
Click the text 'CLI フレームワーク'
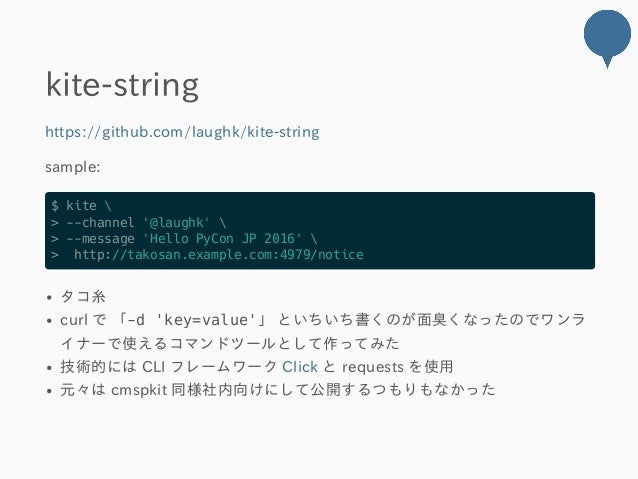[x=210, y=367]
